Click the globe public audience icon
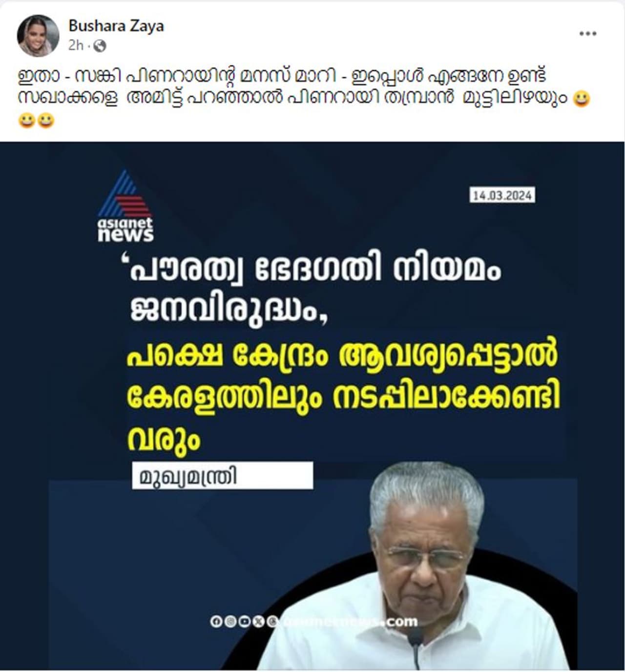This screenshot has width=625, height=672. 100,46
